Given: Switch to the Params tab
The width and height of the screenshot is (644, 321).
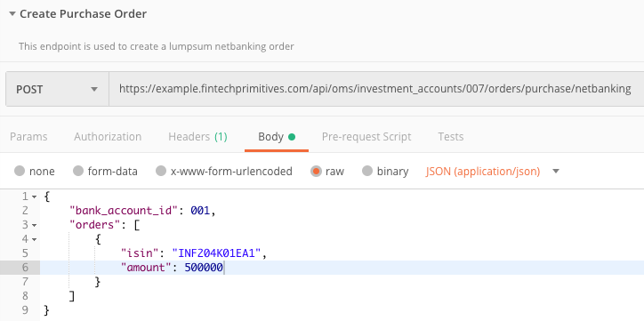Looking at the screenshot, I should point(28,137).
